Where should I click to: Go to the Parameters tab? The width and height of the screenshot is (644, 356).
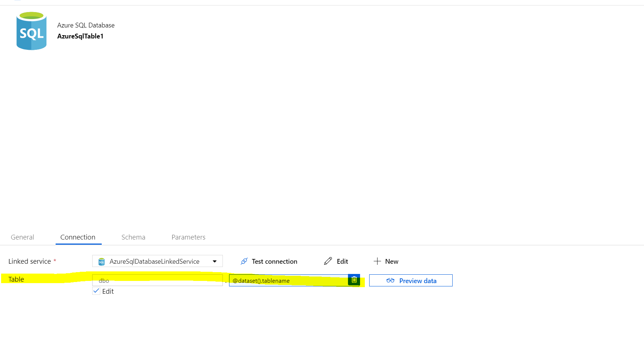pos(188,237)
